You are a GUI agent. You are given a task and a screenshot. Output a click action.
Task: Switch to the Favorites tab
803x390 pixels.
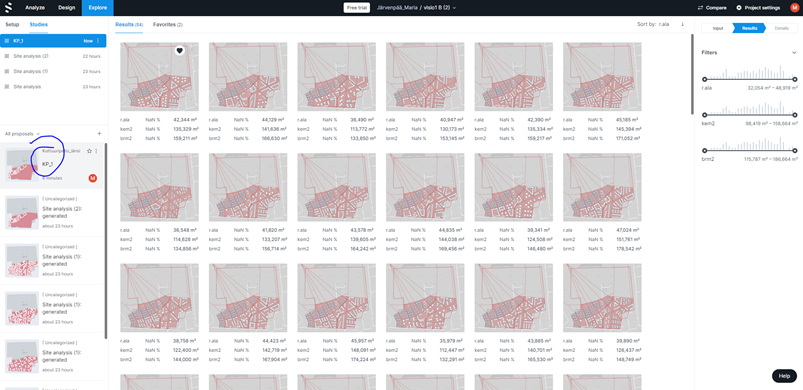(x=168, y=25)
